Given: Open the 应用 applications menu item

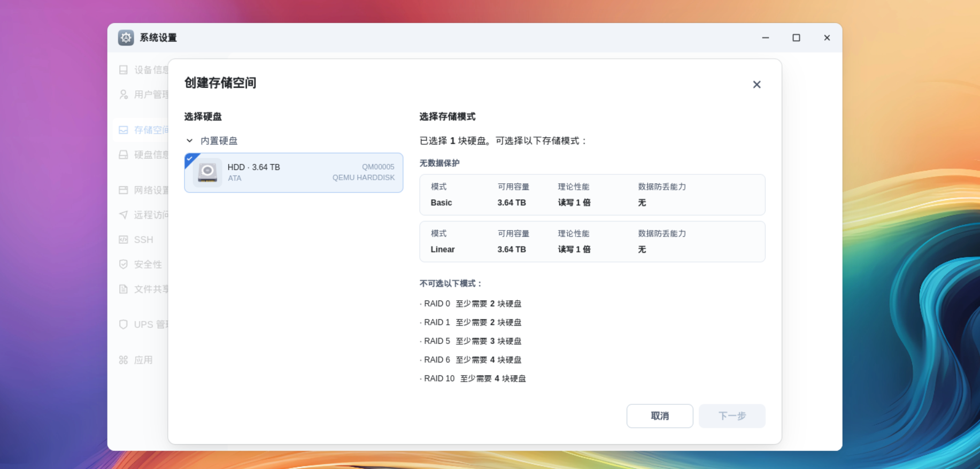Looking at the screenshot, I should [143, 360].
